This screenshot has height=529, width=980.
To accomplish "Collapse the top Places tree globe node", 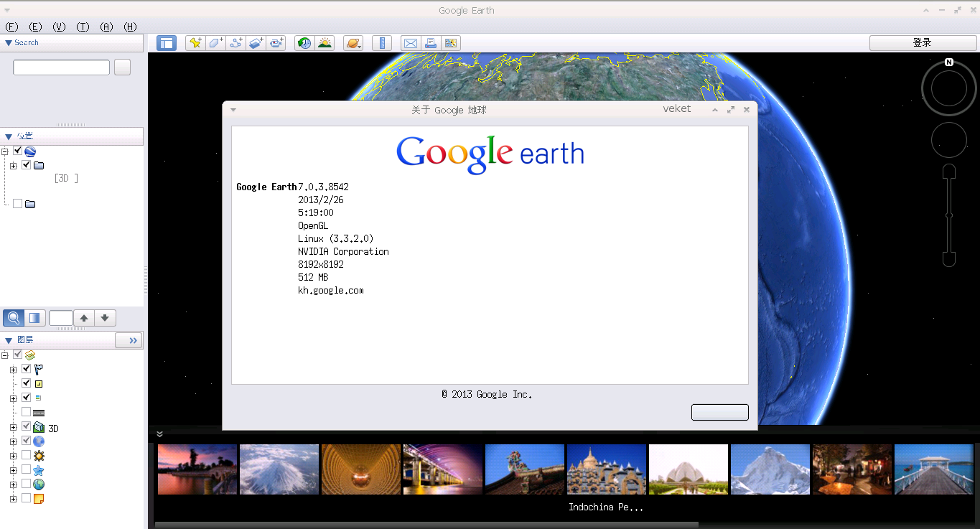I will pos(5,151).
